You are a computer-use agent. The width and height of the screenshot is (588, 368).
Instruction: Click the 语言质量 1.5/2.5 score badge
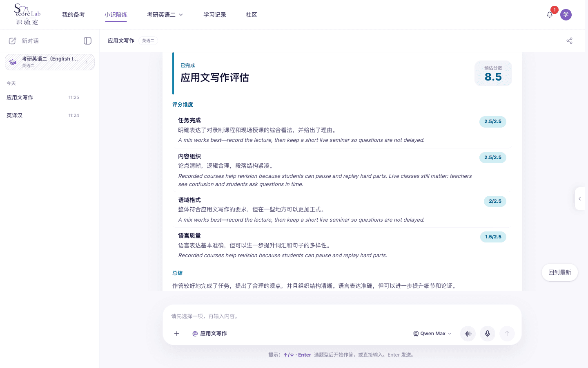493,237
